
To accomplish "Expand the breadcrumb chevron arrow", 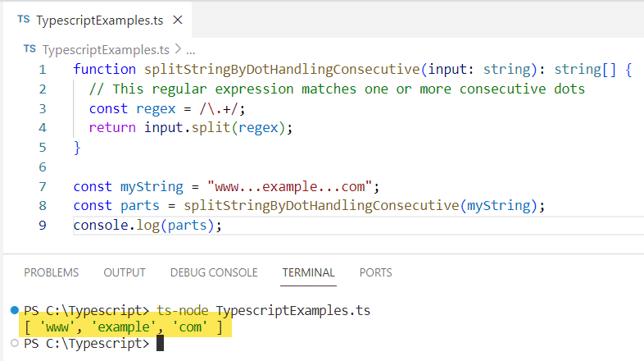I will pos(178,49).
